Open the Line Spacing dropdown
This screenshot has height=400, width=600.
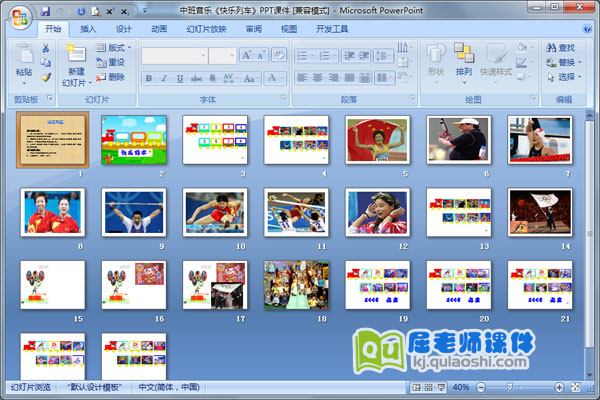tap(383, 56)
